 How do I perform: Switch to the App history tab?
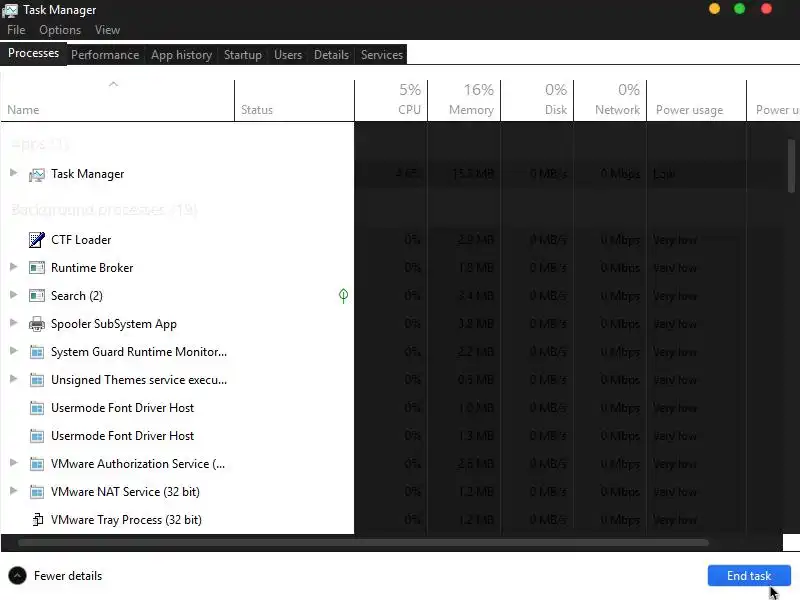[181, 55]
